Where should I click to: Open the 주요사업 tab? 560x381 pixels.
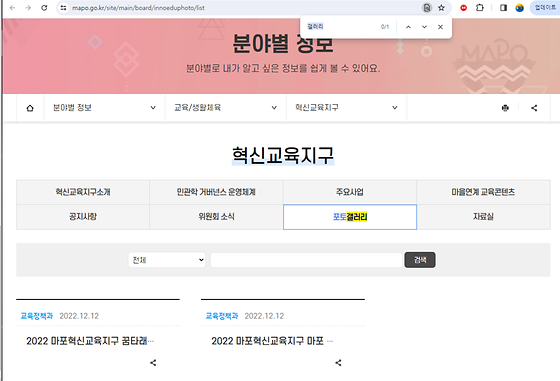point(350,192)
